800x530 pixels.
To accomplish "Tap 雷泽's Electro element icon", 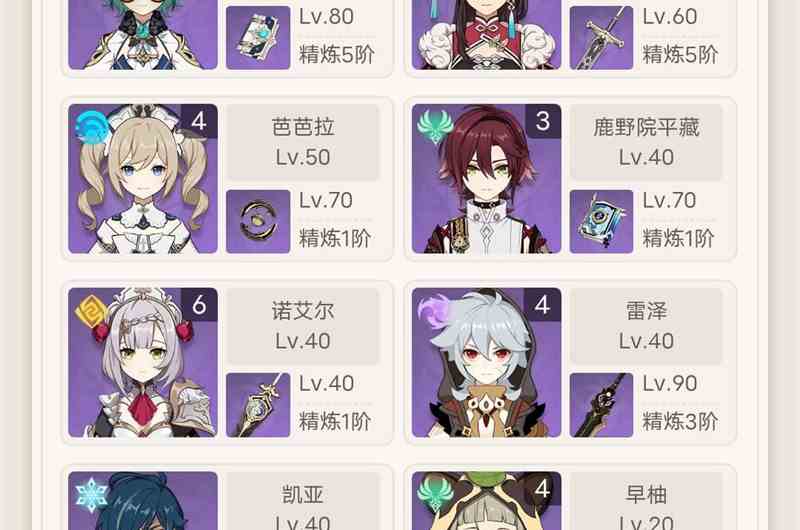I will point(434,311).
